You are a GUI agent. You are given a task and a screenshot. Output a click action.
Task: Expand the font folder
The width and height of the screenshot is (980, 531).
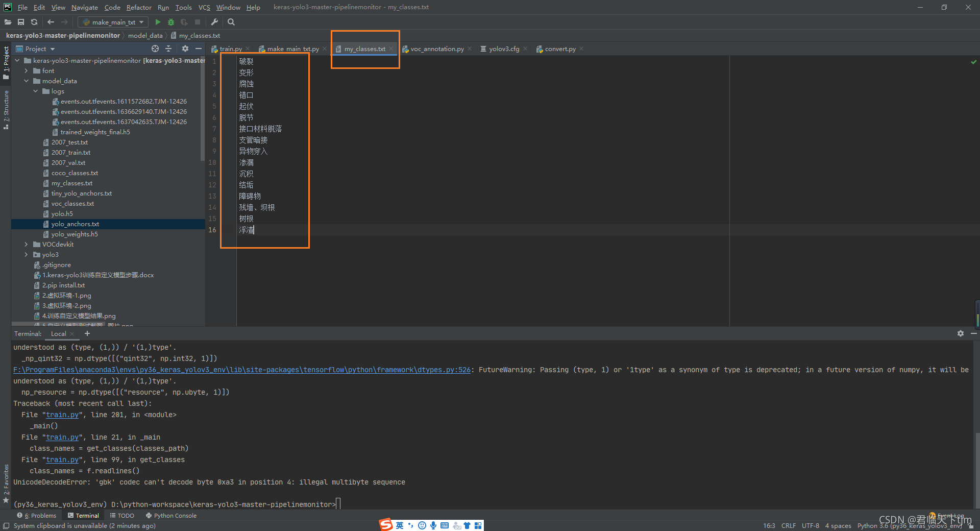pos(26,70)
